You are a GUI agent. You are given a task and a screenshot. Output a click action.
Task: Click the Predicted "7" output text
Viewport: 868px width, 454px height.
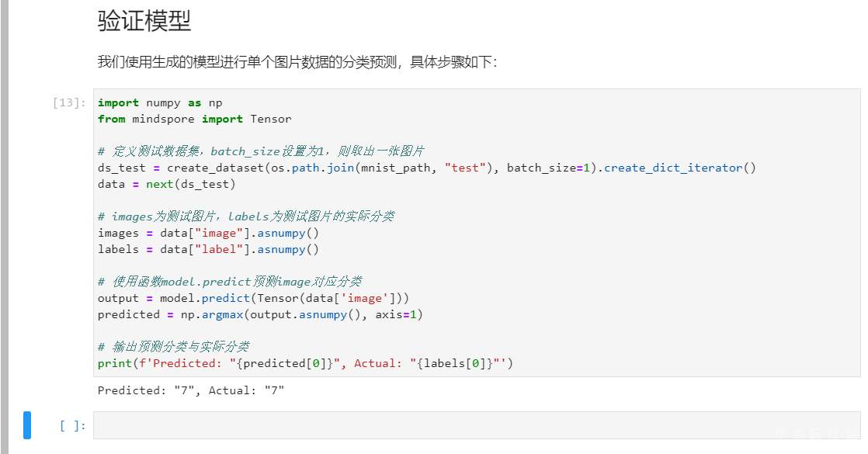pos(191,390)
